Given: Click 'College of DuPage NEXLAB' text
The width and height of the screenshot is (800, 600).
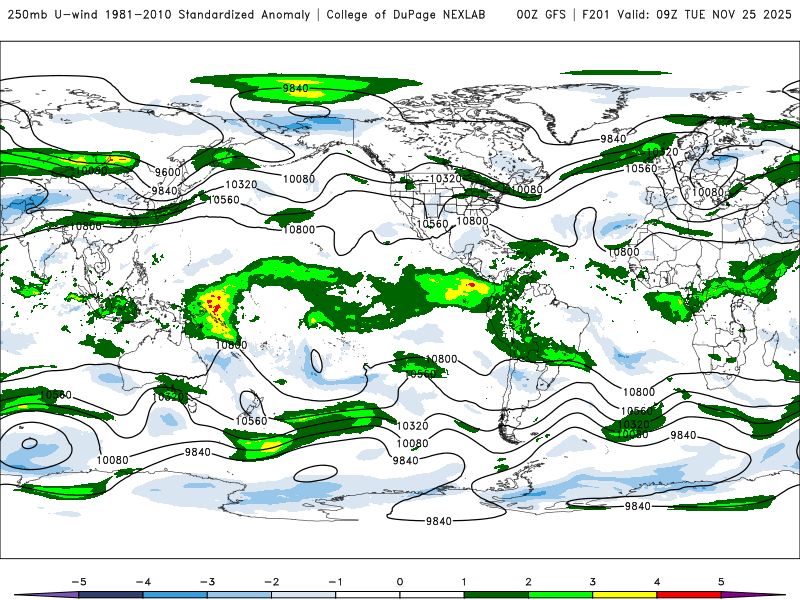Looking at the screenshot, I should pos(406,14).
